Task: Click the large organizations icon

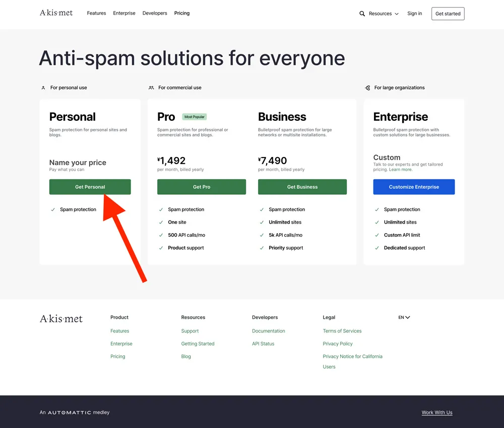Action: 367,88
